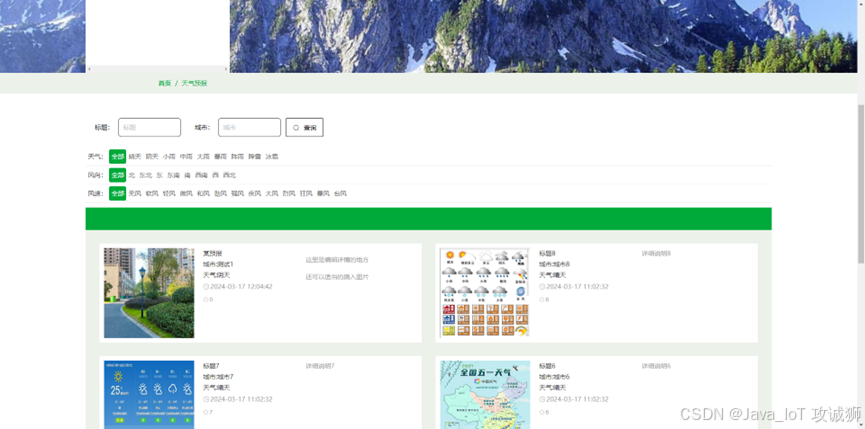The width and height of the screenshot is (865, 429).
Task: Click the star icon on 某预报 card
Action: point(206,299)
